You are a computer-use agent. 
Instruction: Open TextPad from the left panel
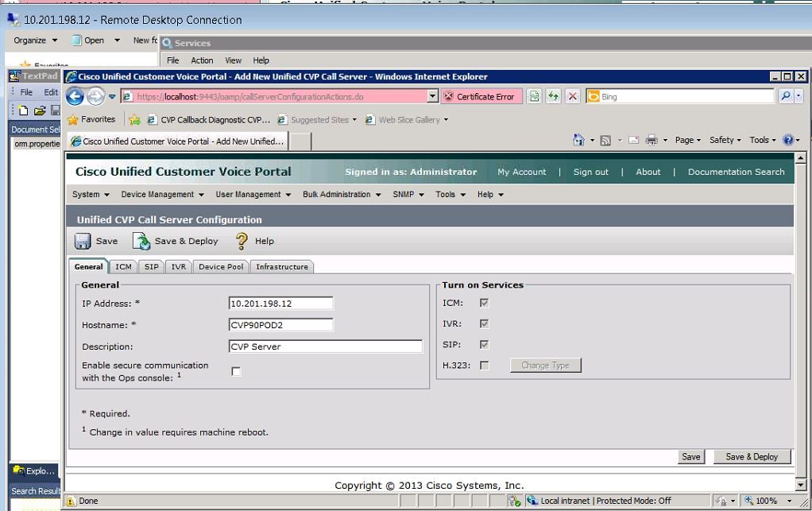37,75
